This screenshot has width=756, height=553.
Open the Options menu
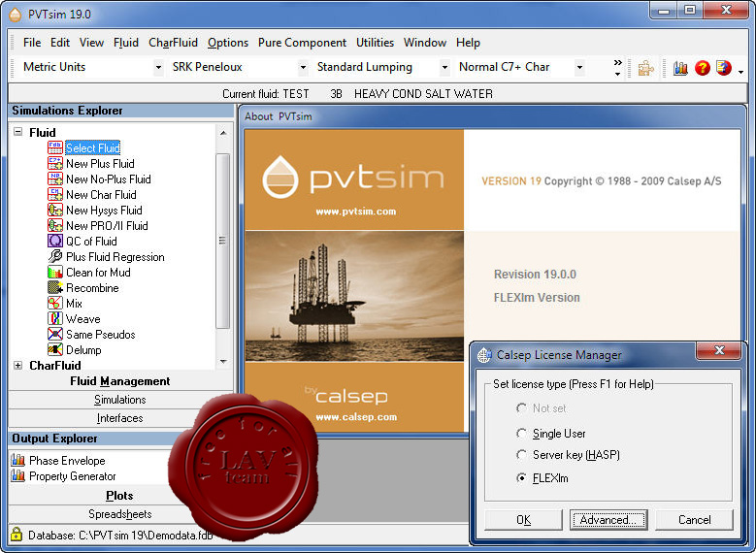pyautogui.click(x=228, y=43)
